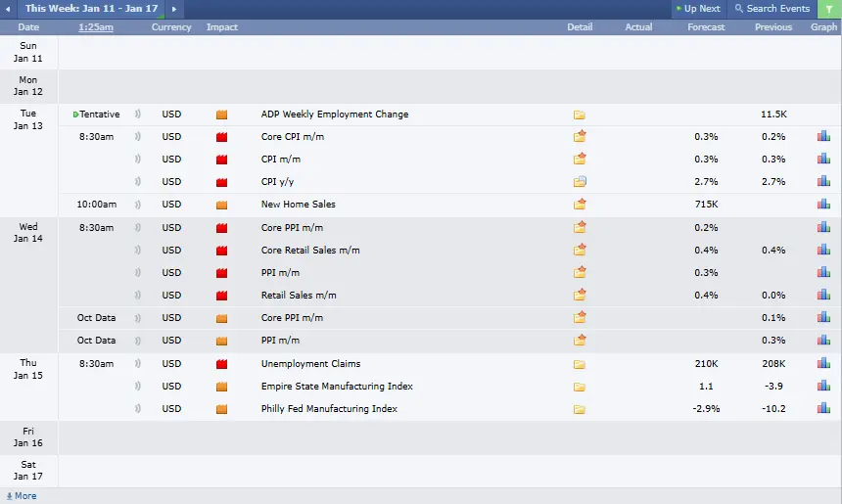The image size is (842, 504).
Task: Open detail folder for Retail Sales m/m
Action: 580,295
